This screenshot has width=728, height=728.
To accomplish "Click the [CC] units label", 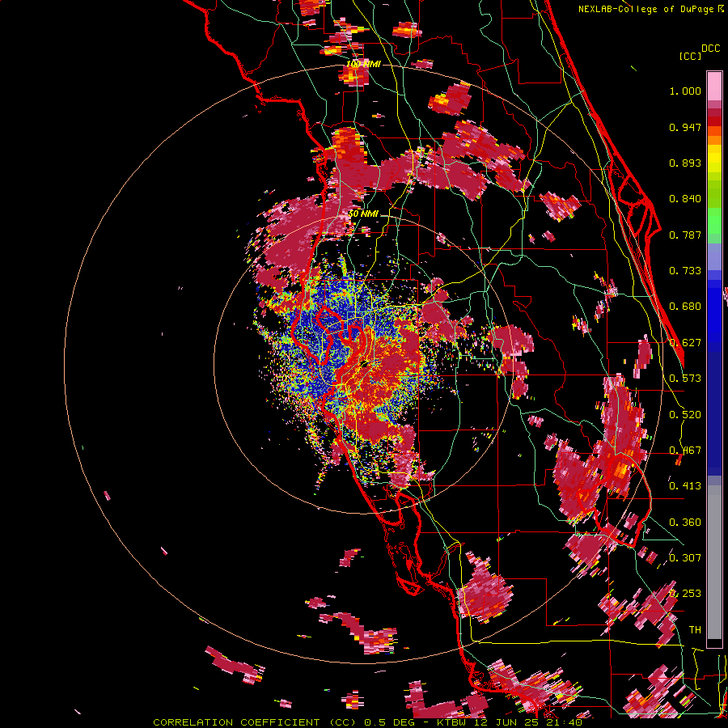I will click(690, 56).
